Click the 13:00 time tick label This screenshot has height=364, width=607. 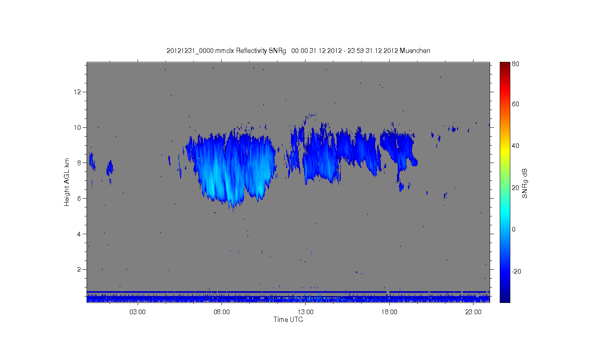[x=306, y=312]
